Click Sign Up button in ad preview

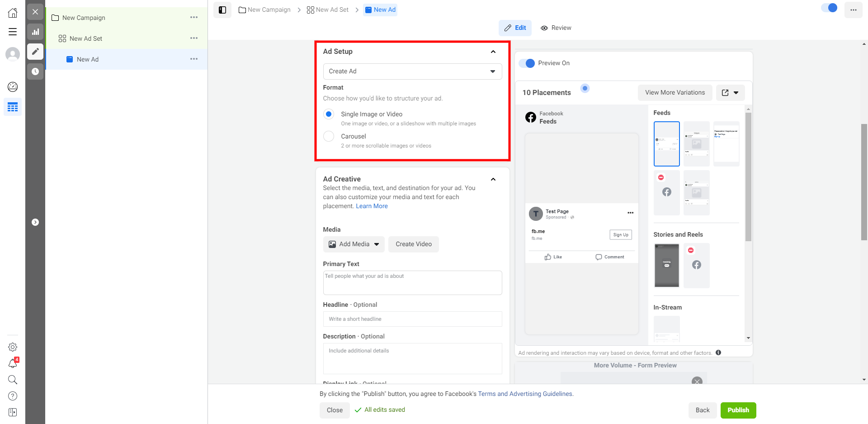click(621, 235)
